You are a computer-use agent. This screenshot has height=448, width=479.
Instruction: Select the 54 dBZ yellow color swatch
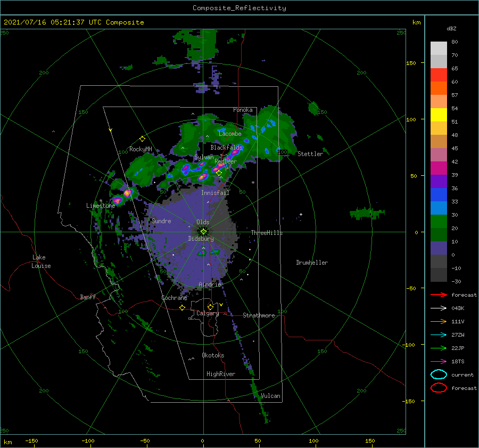point(439,115)
